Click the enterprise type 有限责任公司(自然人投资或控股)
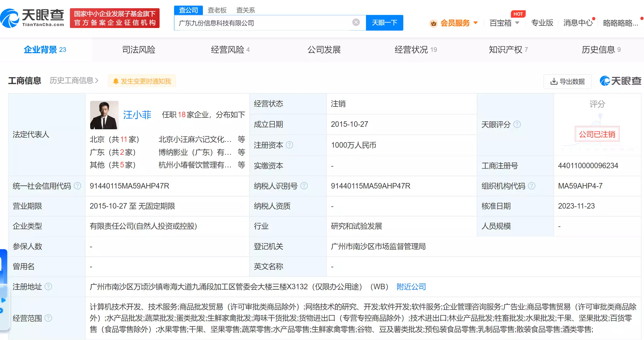 coord(143,226)
